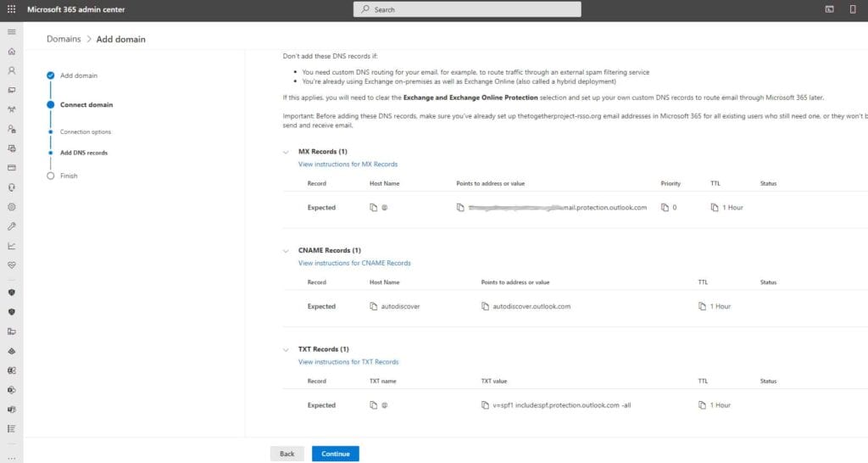Image resolution: width=868 pixels, height=463 pixels.
Task: Open Cloud Shell icon in top bar
Action: 829,9
